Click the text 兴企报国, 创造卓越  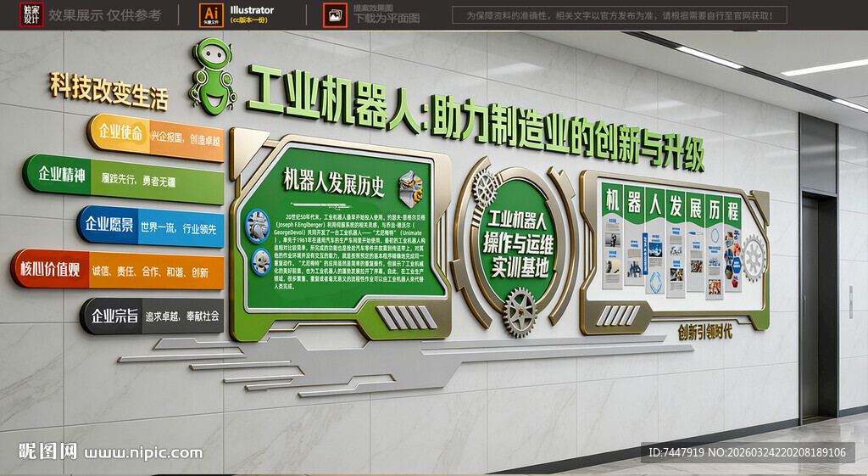coord(186,138)
